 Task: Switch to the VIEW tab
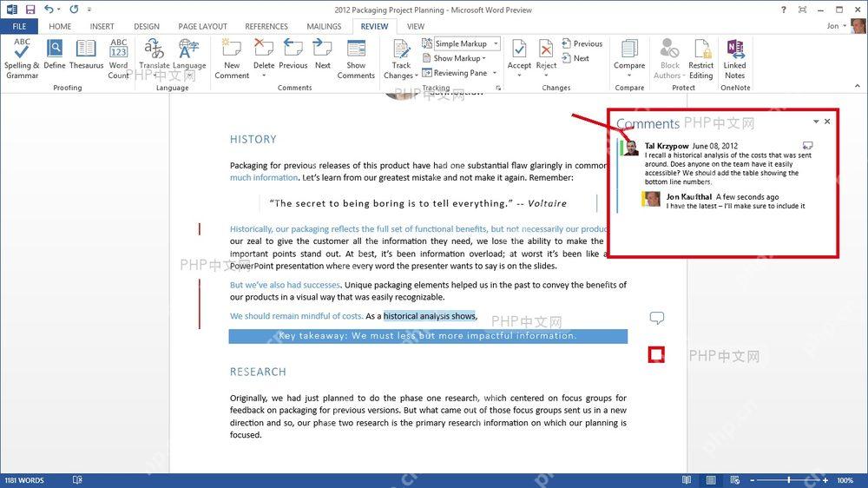pos(416,26)
